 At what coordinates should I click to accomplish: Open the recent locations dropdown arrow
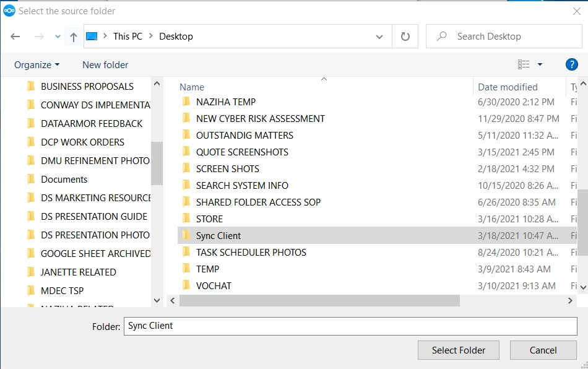pyautogui.click(x=58, y=37)
